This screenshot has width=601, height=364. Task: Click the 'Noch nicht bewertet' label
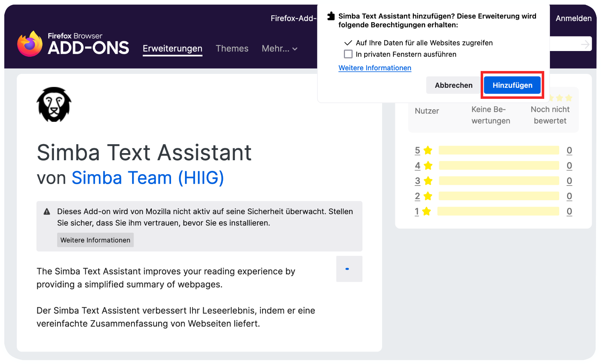pyautogui.click(x=550, y=115)
